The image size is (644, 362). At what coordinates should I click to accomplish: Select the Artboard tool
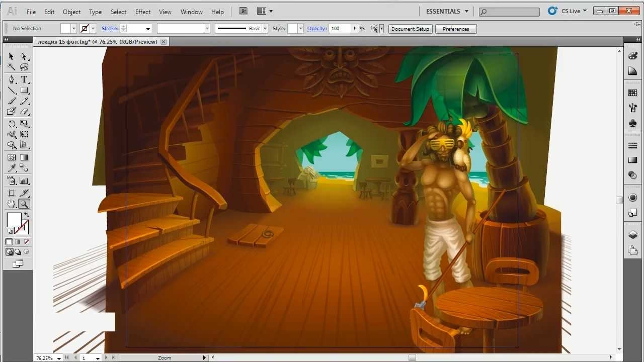(x=12, y=193)
